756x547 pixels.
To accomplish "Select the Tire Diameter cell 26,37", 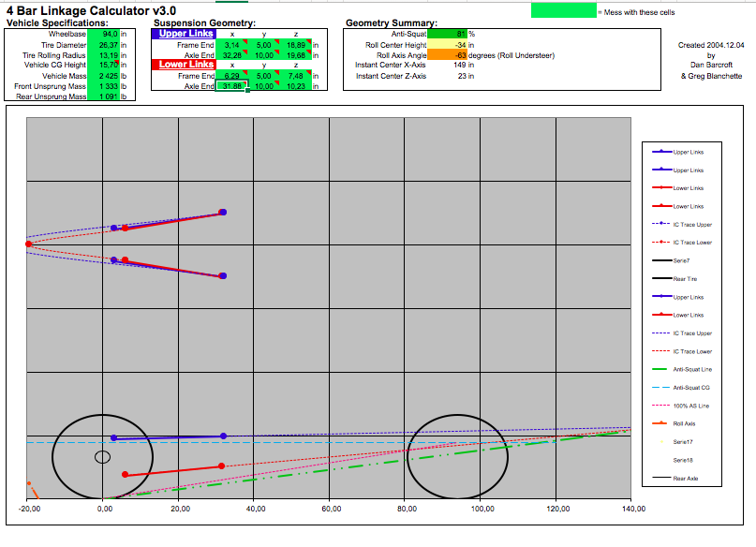I will [103, 45].
